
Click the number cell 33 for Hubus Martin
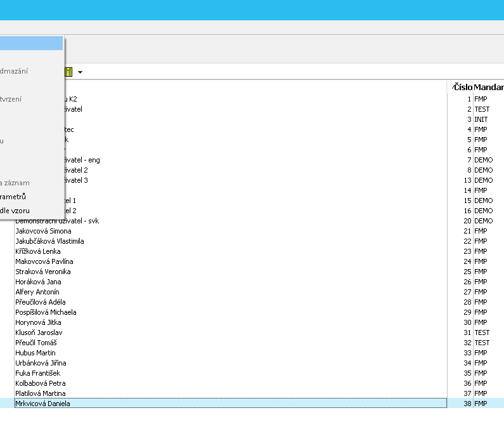[x=467, y=353]
